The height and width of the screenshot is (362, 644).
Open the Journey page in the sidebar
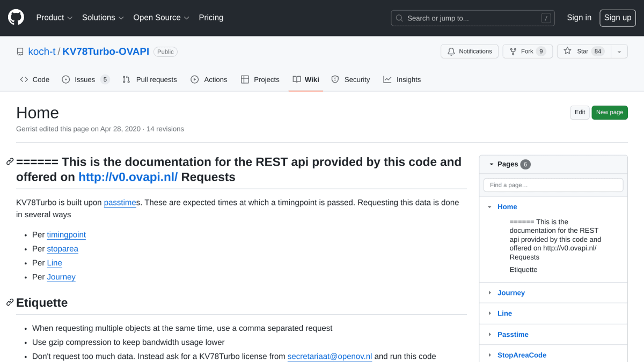click(x=511, y=293)
